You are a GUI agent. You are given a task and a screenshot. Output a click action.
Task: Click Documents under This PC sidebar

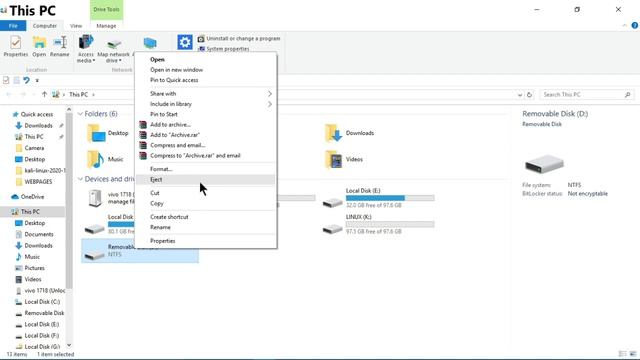(39, 234)
